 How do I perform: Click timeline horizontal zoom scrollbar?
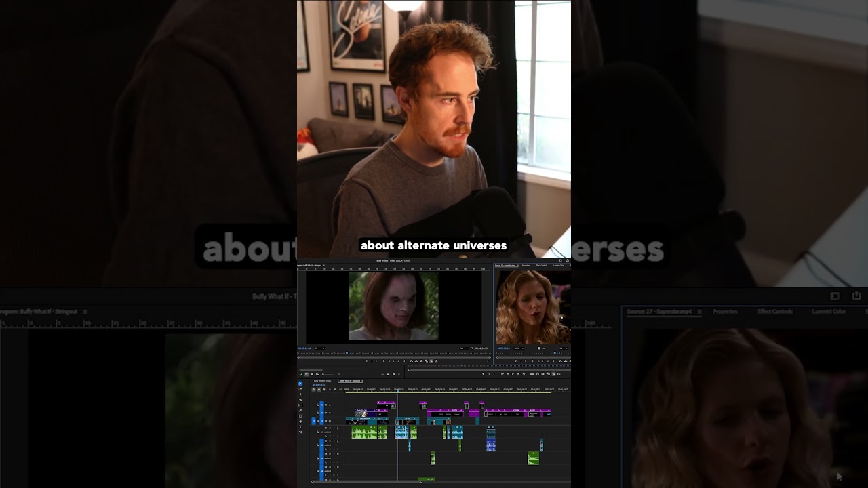(x=367, y=481)
